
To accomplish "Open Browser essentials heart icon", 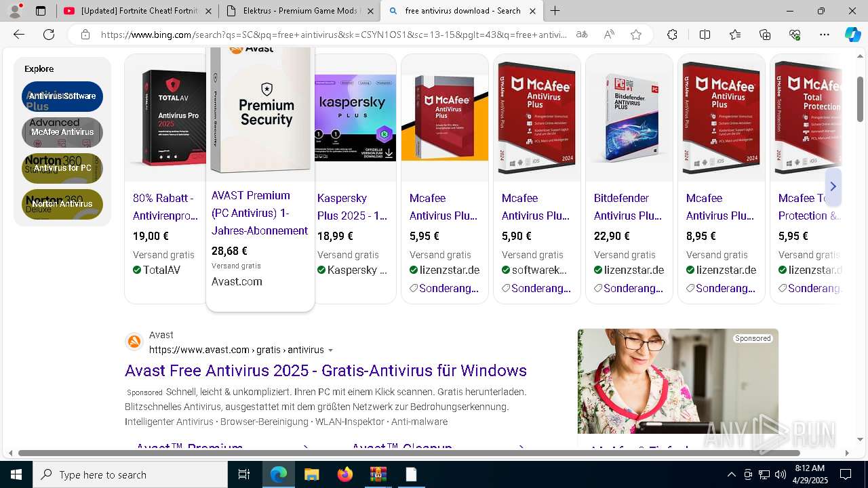I will tap(795, 35).
